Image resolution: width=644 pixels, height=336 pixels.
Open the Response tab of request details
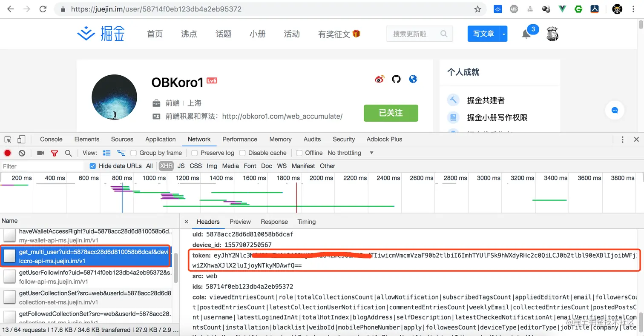click(274, 222)
